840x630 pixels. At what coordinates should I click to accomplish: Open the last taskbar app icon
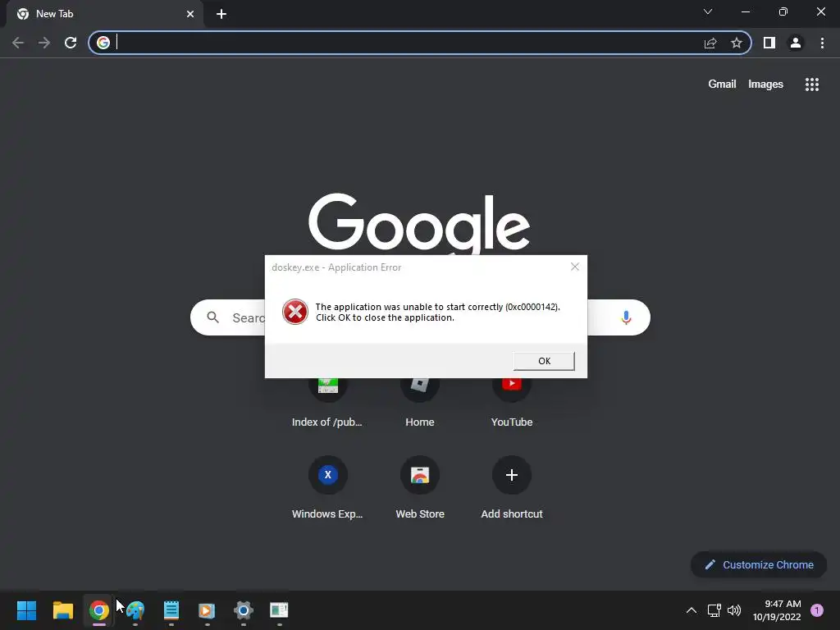(x=279, y=610)
